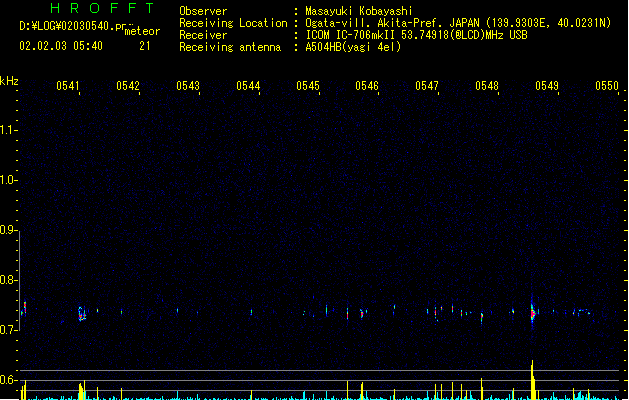Click the 0545 time axis marker
This screenshot has width=629, height=400.
(x=308, y=86)
